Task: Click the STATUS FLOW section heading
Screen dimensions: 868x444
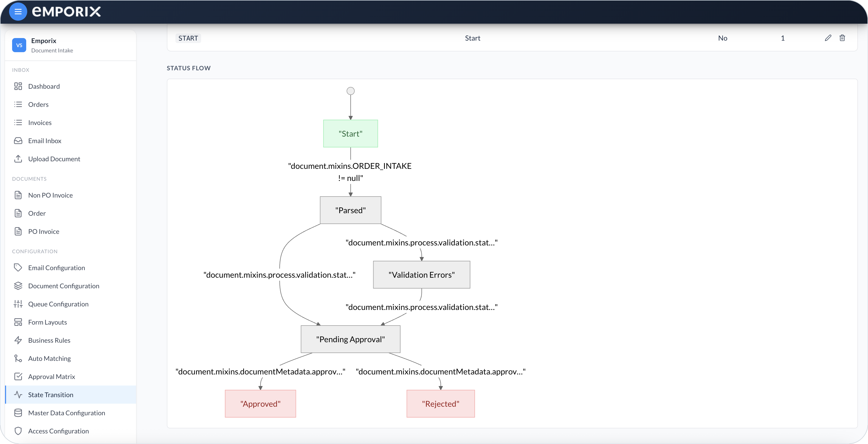Action: [x=189, y=68]
